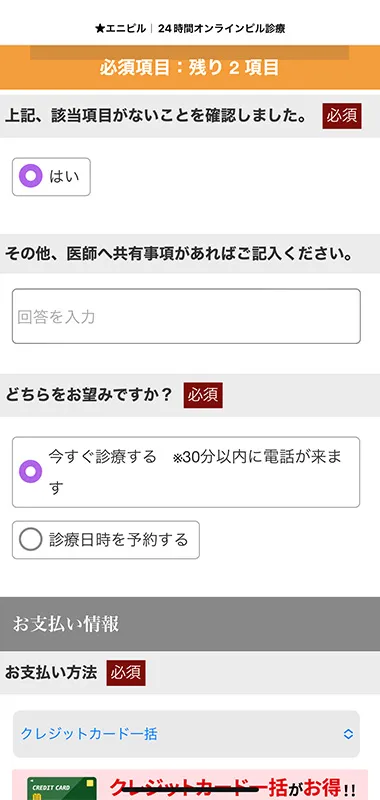Focus the 回答を入力 text field
This screenshot has height=800, width=380.
coord(186,316)
